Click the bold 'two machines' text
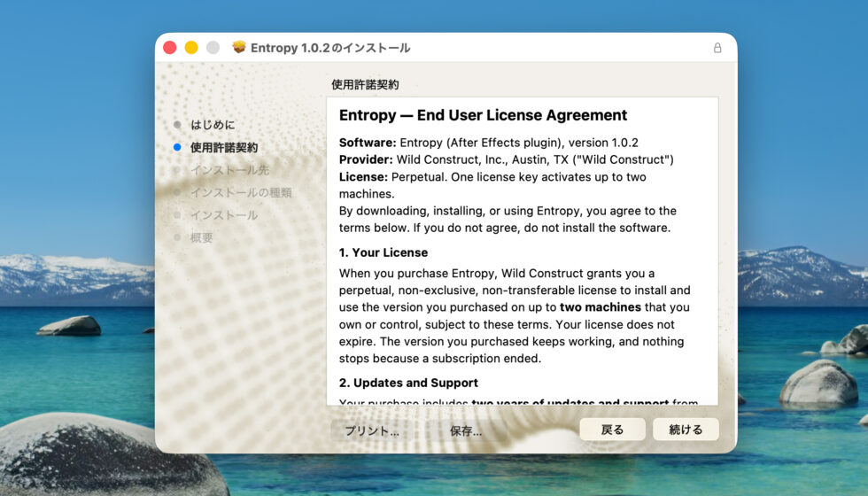The height and width of the screenshot is (496, 868). [x=601, y=307]
